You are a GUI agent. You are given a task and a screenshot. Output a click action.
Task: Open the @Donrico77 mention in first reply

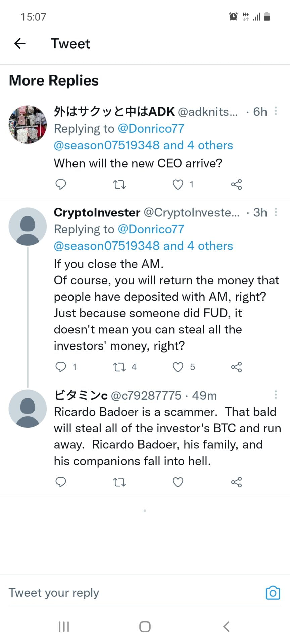151,129
